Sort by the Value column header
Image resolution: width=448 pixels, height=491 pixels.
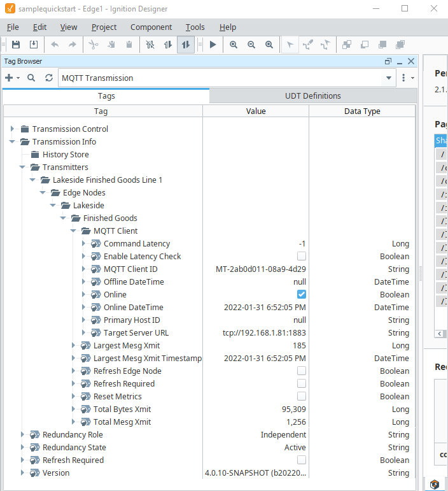(256, 111)
